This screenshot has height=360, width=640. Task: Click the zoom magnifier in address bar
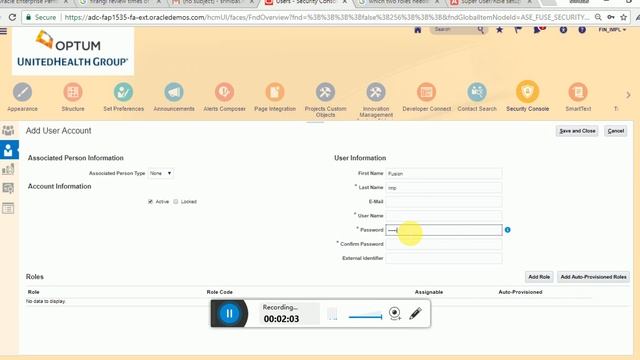[x=598, y=17]
